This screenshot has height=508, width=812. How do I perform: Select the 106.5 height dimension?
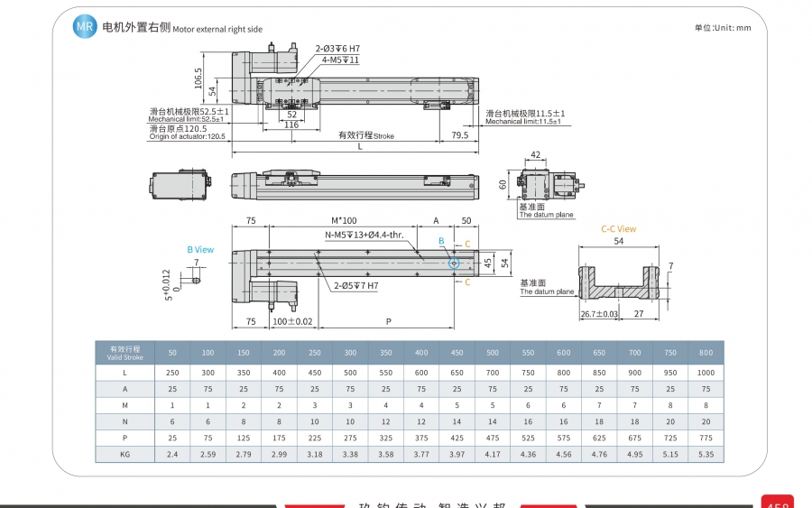pyautogui.click(x=198, y=79)
